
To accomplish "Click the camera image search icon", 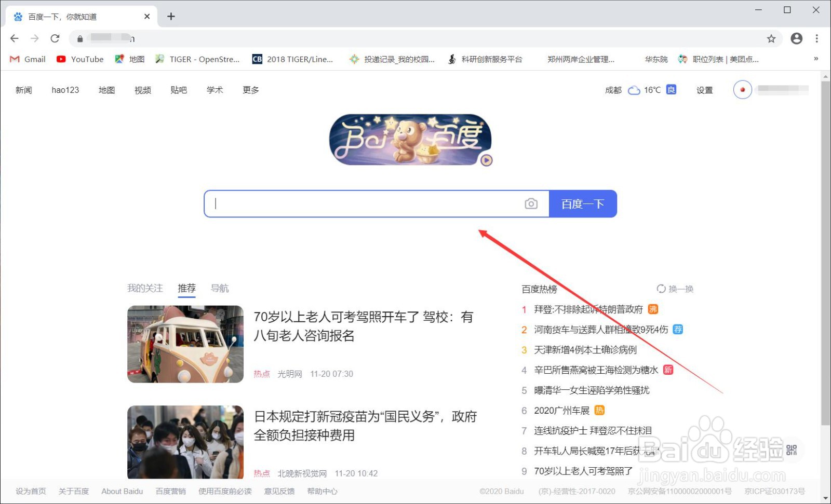I will tap(531, 203).
